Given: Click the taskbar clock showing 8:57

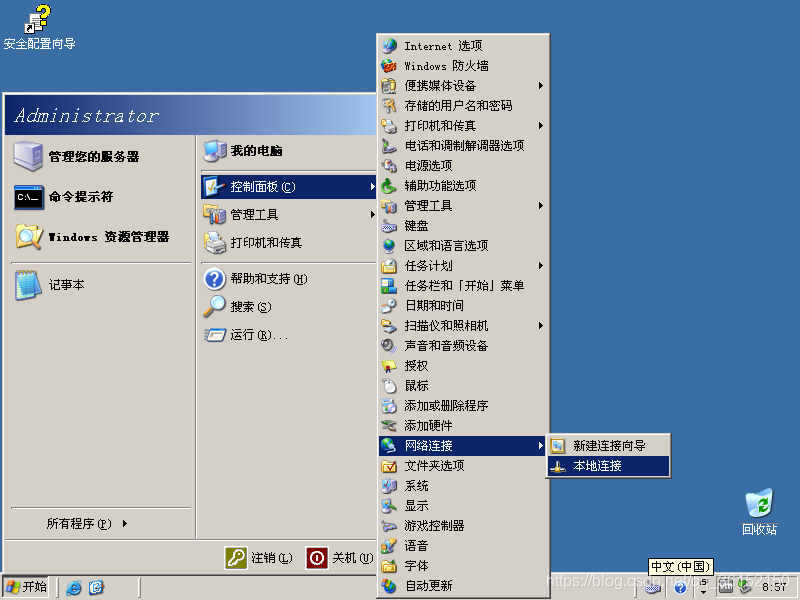Looking at the screenshot, I should click(774, 588).
